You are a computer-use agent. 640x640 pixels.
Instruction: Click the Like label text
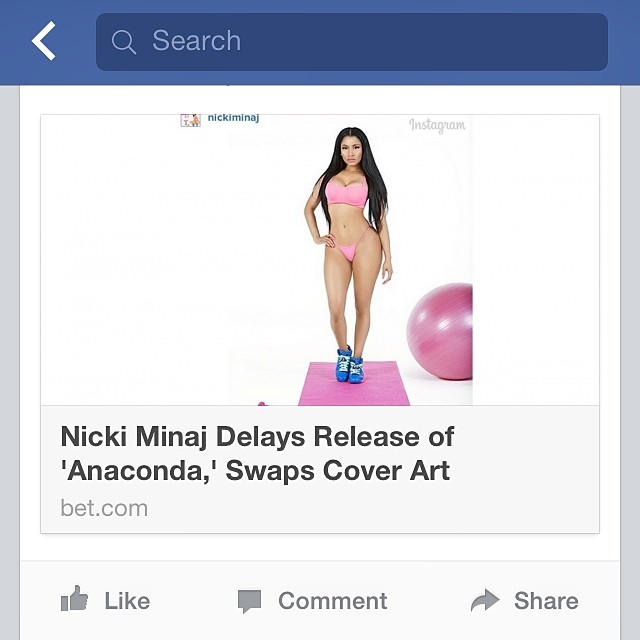[127, 601]
